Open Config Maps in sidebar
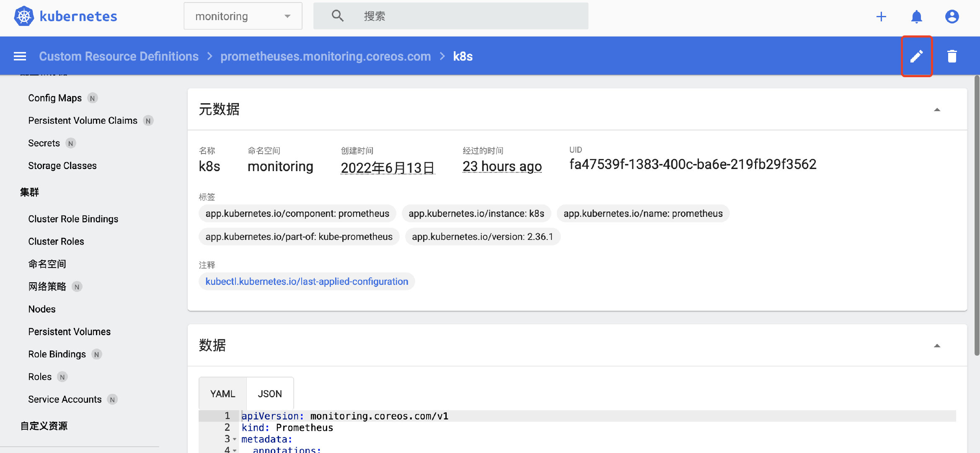 (55, 98)
